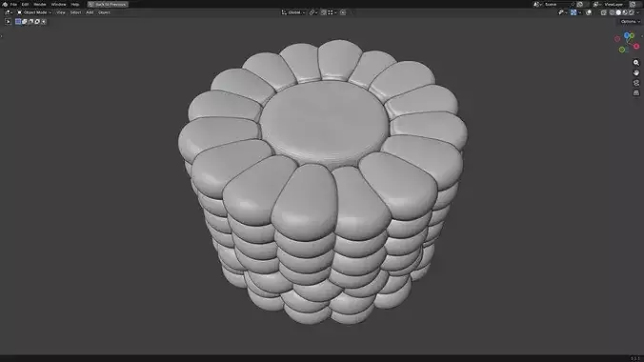This screenshot has width=644, height=362.
Task: Open the Global transform orientation dropdown
Action: click(293, 12)
